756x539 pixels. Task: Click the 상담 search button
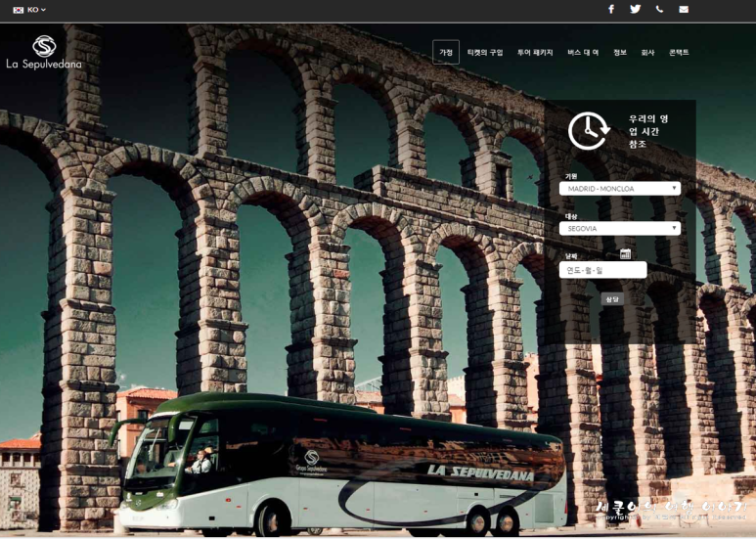[612, 299]
